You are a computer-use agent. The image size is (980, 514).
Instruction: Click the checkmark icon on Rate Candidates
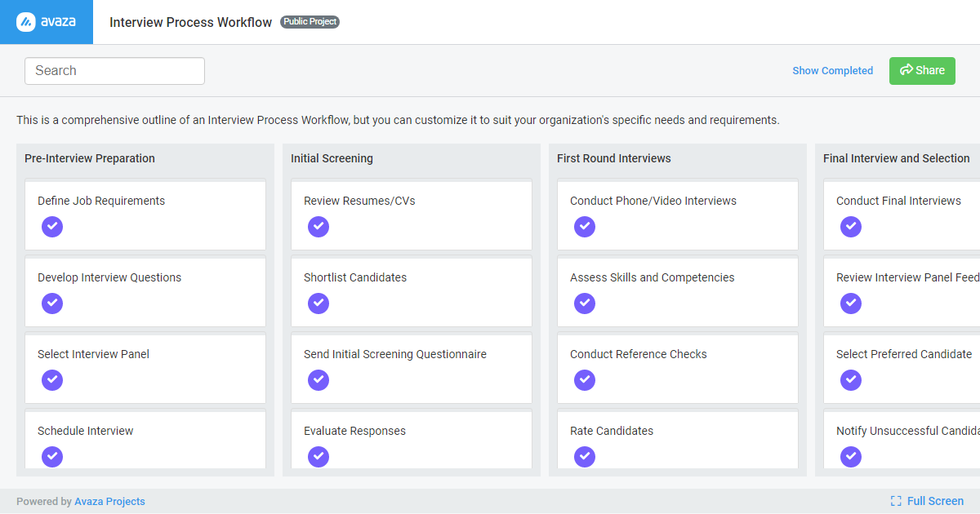tap(585, 457)
